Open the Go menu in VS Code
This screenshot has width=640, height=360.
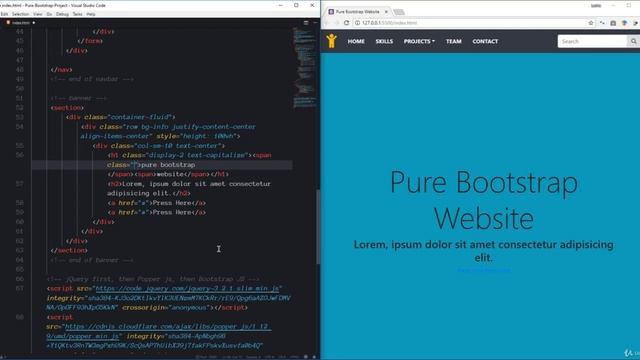coord(49,14)
